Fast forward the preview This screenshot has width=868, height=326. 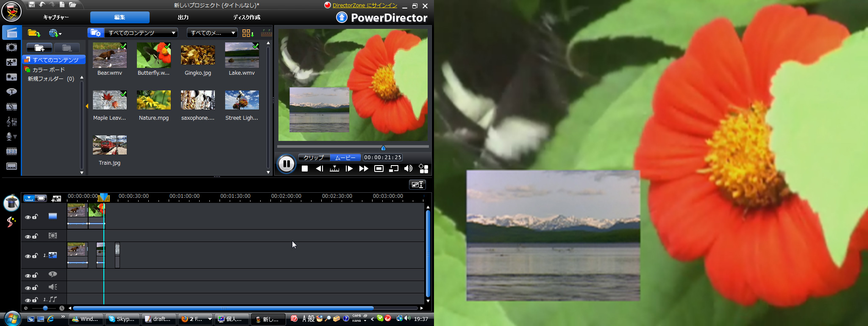coord(364,169)
